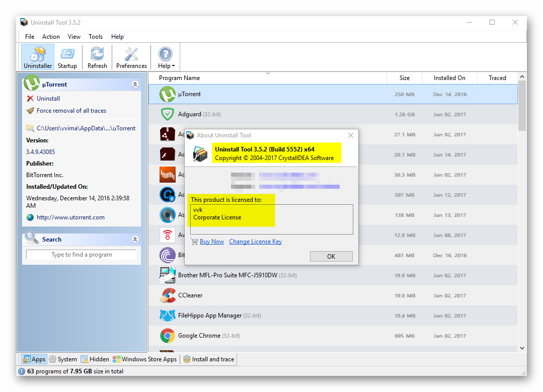Select the FileHippo App Manager name
The width and height of the screenshot is (543, 392).
[x=210, y=316]
